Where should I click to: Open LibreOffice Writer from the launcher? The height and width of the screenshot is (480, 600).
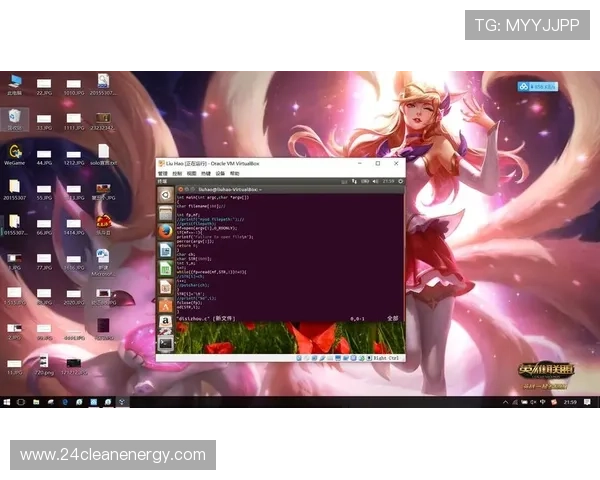tap(165, 249)
